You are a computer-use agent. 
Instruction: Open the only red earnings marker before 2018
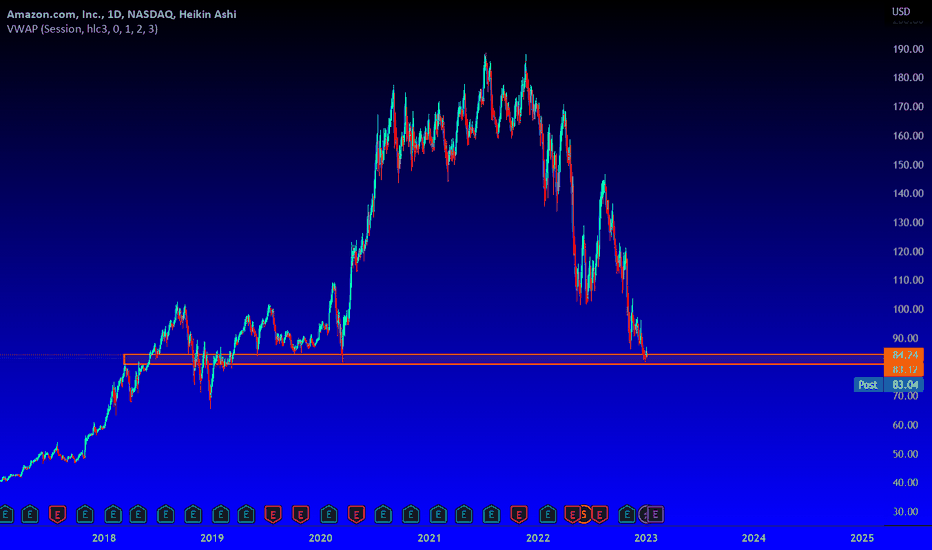point(57,514)
